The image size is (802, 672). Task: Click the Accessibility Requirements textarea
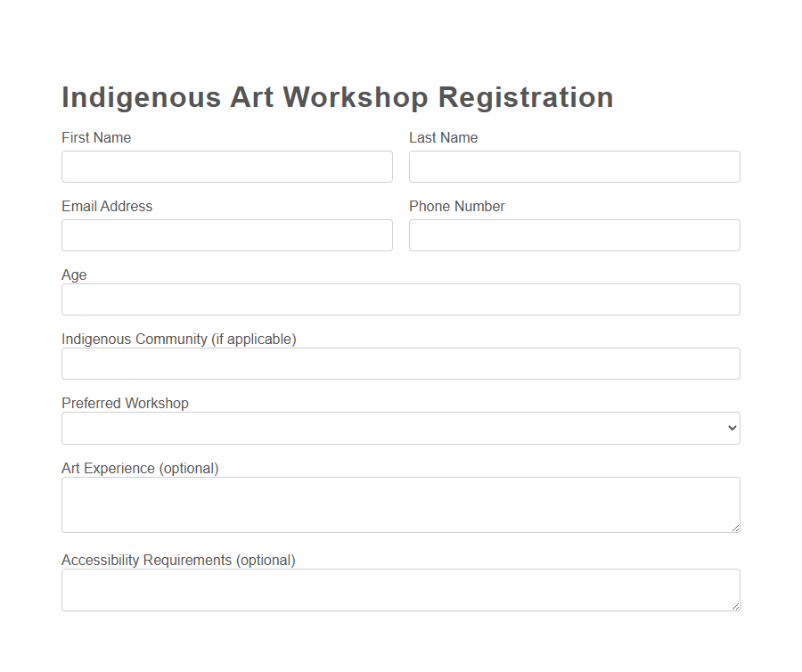pyautogui.click(x=400, y=590)
